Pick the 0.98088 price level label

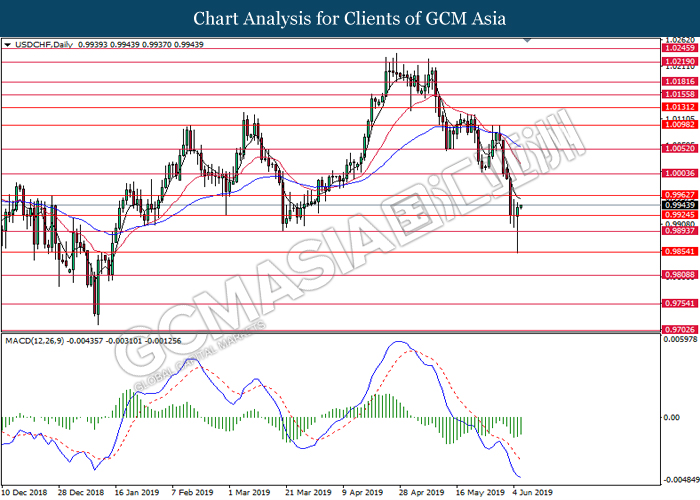[x=680, y=275]
